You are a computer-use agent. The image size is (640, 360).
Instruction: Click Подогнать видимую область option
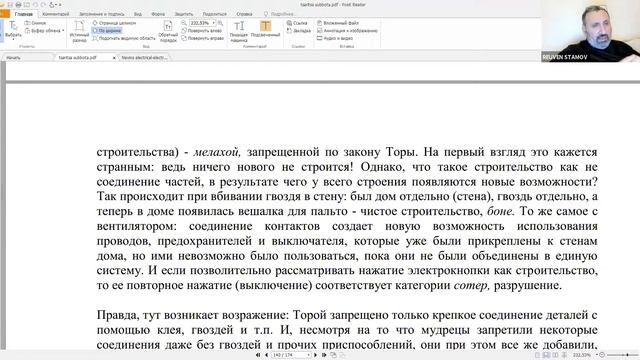124,38
